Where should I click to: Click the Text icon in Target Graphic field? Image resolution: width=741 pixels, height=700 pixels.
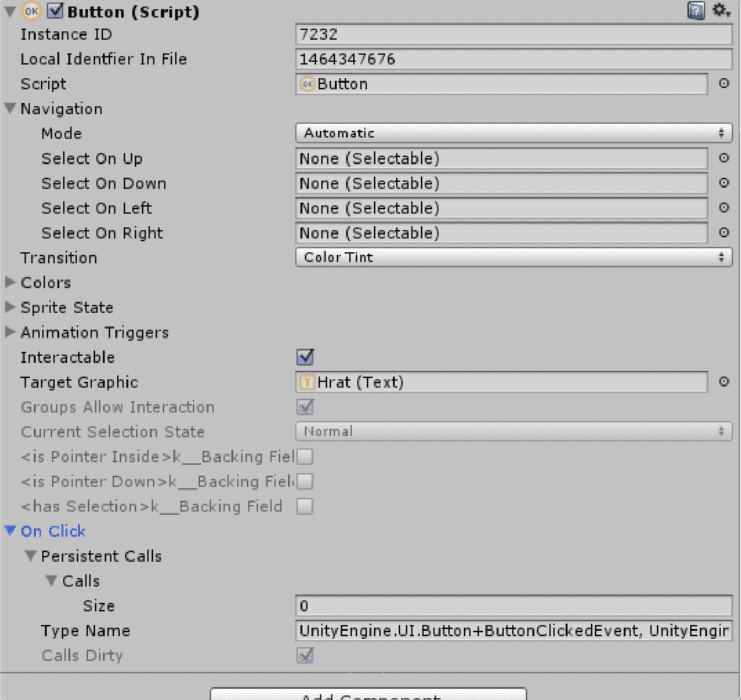tap(307, 382)
